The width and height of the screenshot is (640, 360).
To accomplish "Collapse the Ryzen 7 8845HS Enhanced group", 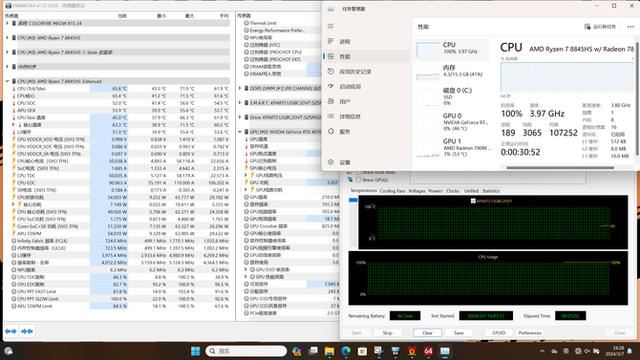I will pos(7,81).
